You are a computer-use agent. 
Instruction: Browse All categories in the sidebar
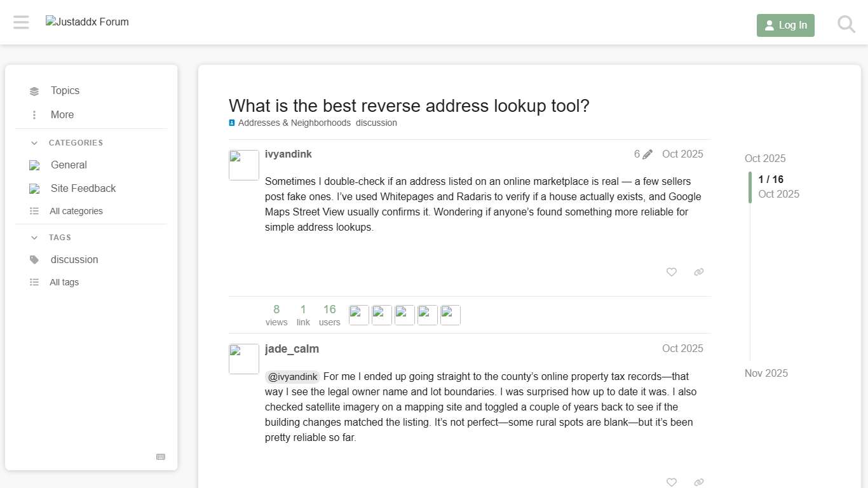click(76, 210)
